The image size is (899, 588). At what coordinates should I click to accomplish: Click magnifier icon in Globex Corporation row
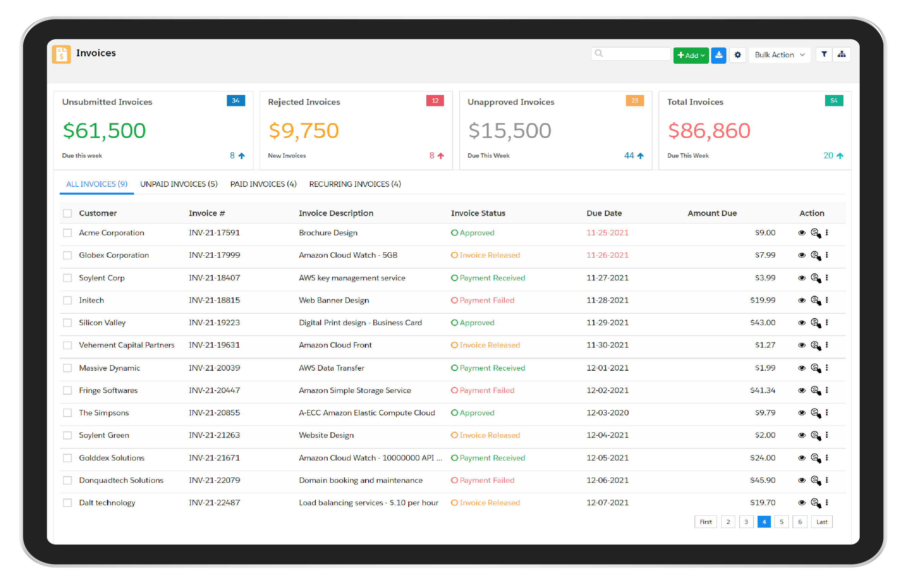(x=816, y=256)
